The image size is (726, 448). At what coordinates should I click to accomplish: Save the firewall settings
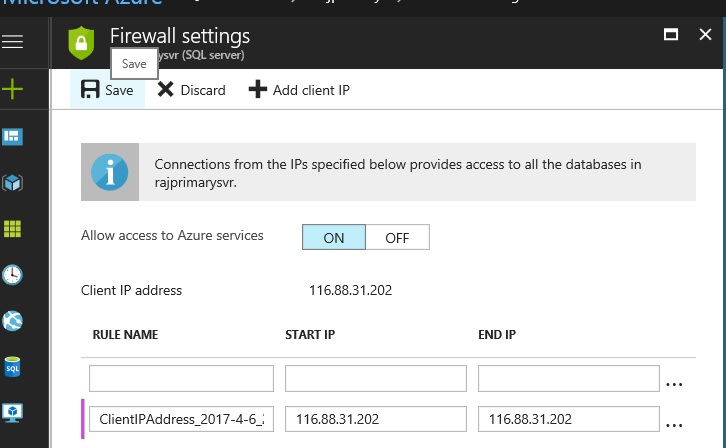(108, 90)
